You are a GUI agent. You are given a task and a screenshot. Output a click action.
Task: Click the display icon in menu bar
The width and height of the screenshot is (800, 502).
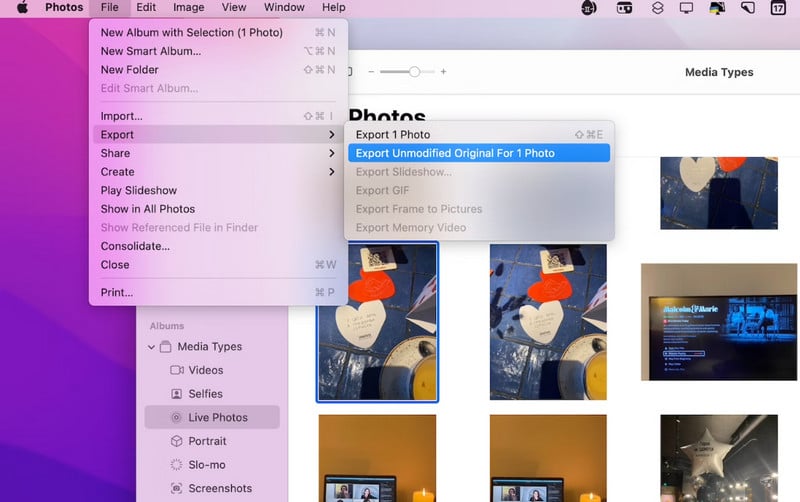[x=686, y=8]
